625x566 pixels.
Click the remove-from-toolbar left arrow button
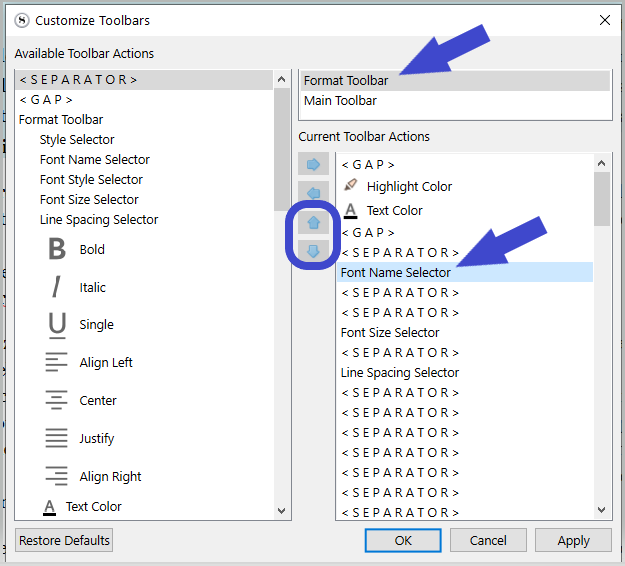coord(313,193)
